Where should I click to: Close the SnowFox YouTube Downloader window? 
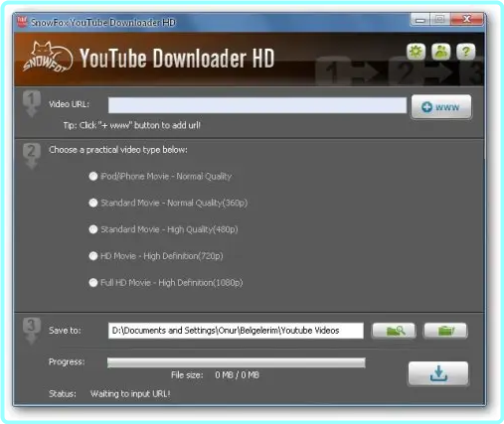coord(466,20)
